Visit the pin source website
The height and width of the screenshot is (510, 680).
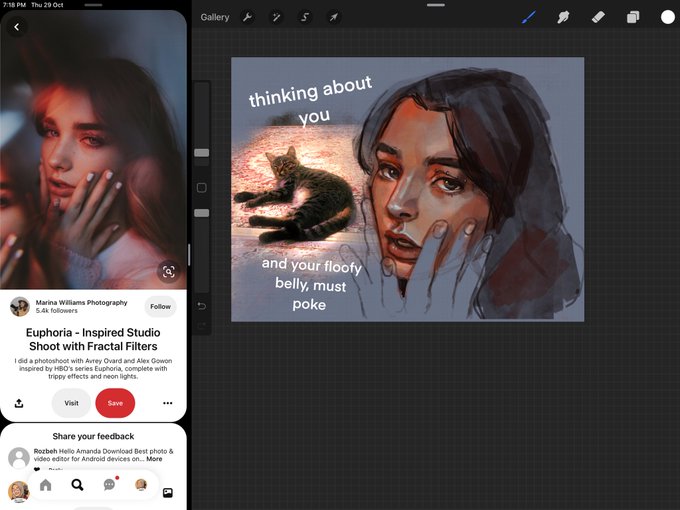coord(72,403)
